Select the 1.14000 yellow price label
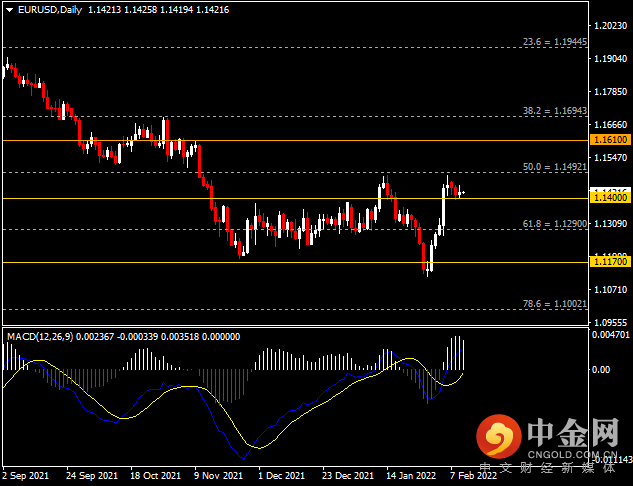This screenshot has height=486, width=633. 610,198
